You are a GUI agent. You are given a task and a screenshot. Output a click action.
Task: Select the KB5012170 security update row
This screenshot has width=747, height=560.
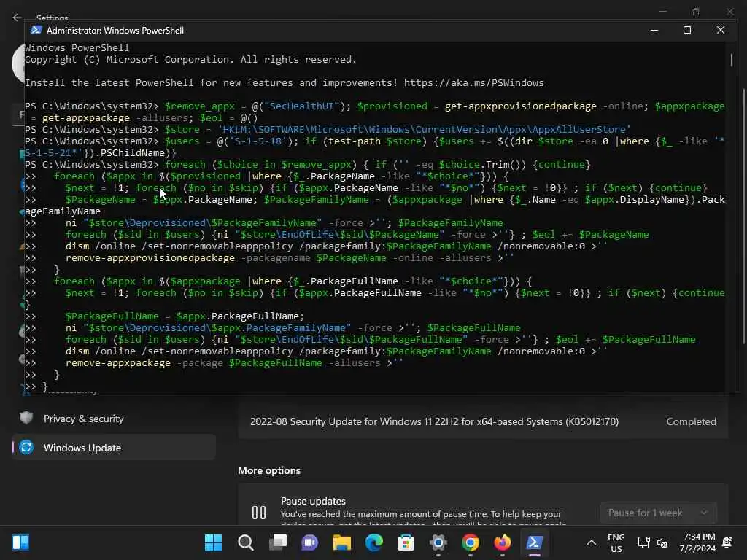coord(483,421)
